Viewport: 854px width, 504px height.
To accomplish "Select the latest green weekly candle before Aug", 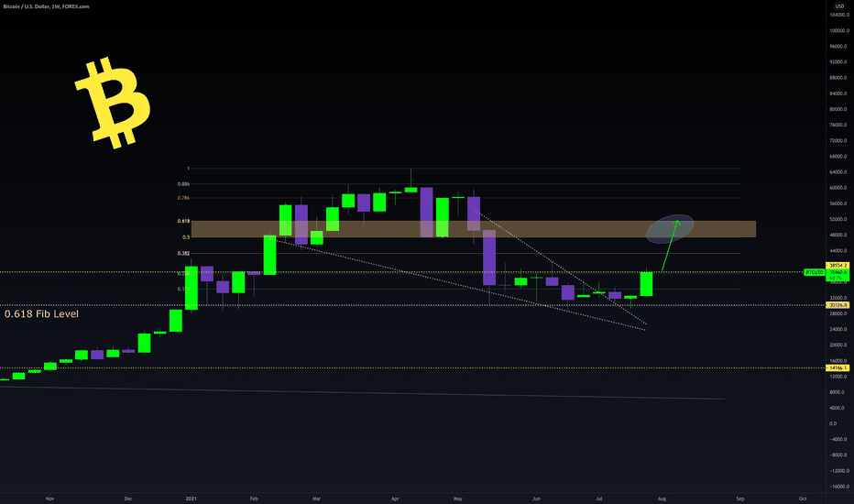I will [646, 284].
